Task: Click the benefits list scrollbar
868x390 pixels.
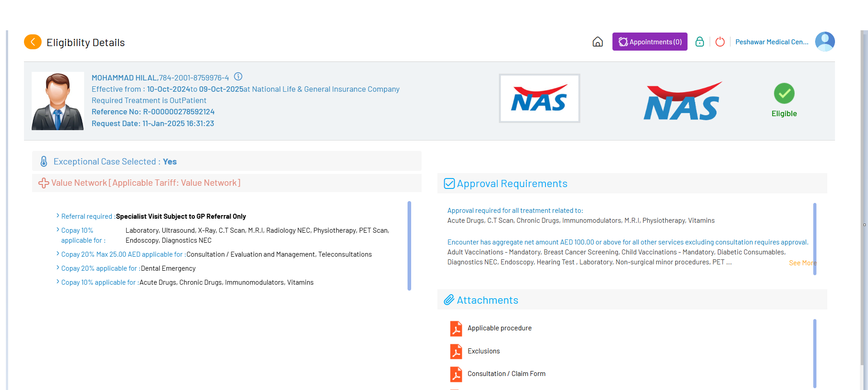Action: 409,245
